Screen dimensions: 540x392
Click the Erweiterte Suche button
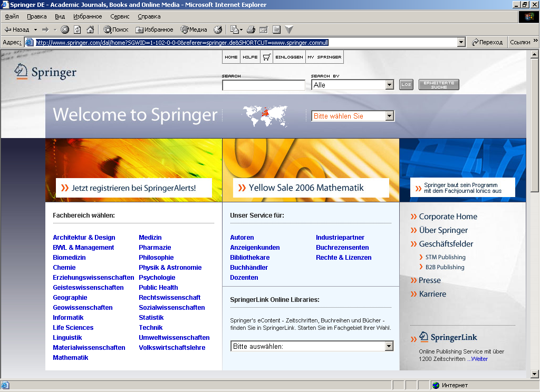pos(439,85)
